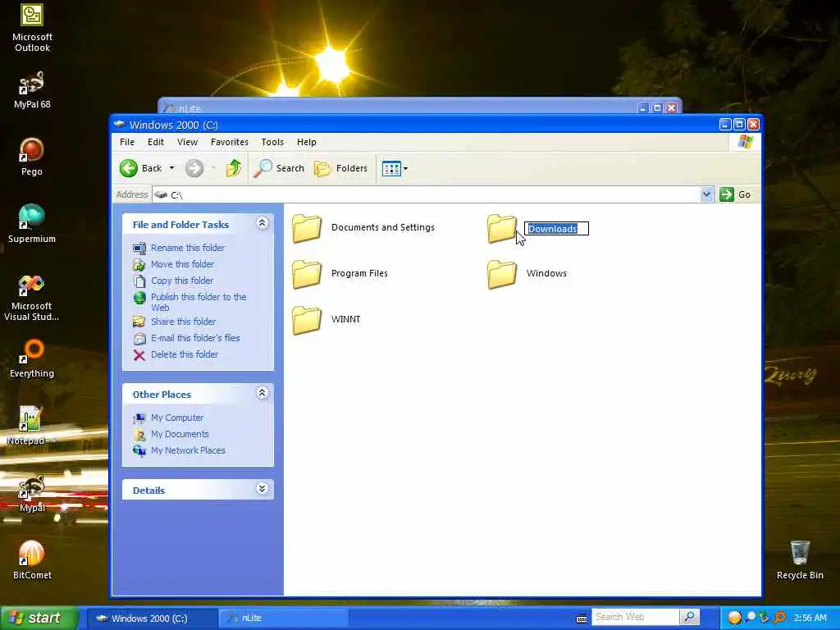
Task: Select the Microsoft Visual Studio desktop icon
Action: click(x=32, y=298)
